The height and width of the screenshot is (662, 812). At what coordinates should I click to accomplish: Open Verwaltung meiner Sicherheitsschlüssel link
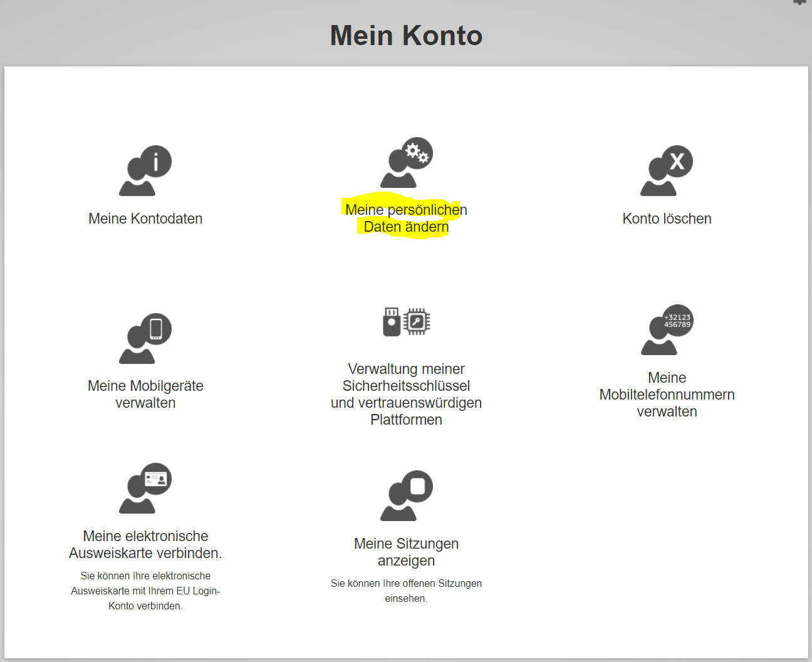(406, 394)
